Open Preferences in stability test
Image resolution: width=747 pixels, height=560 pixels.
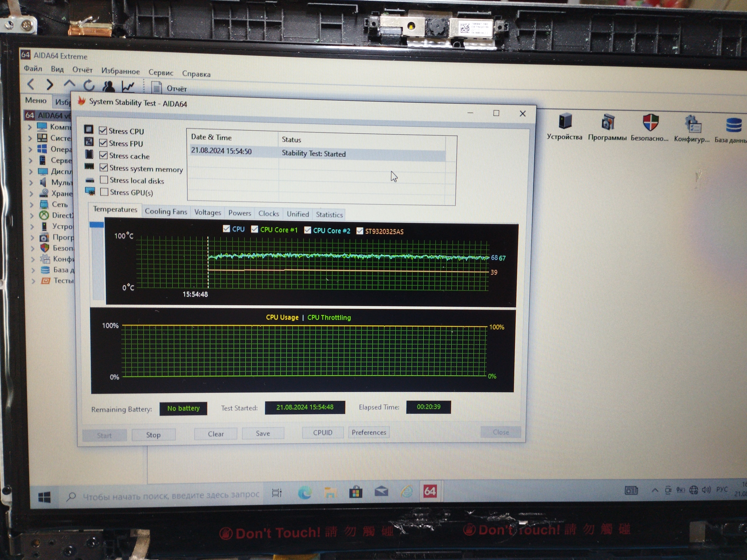(x=369, y=432)
